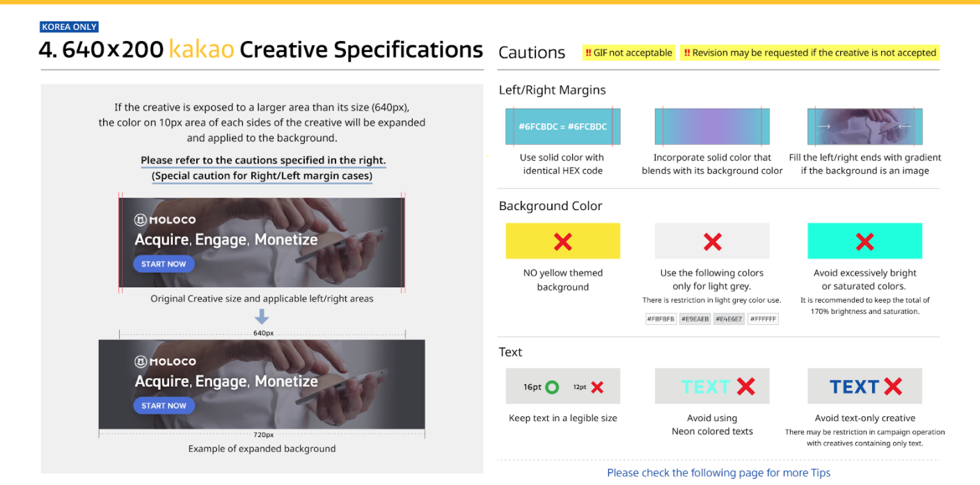Click the orange kakao logo in the title
Screen dimensions: 980x485
point(201,50)
